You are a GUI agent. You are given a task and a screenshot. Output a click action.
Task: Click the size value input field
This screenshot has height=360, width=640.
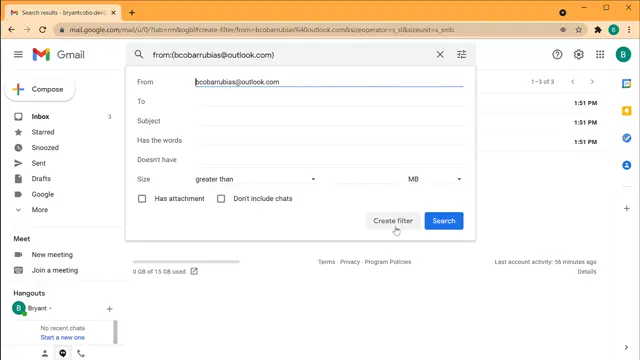pyautogui.click(x=364, y=179)
